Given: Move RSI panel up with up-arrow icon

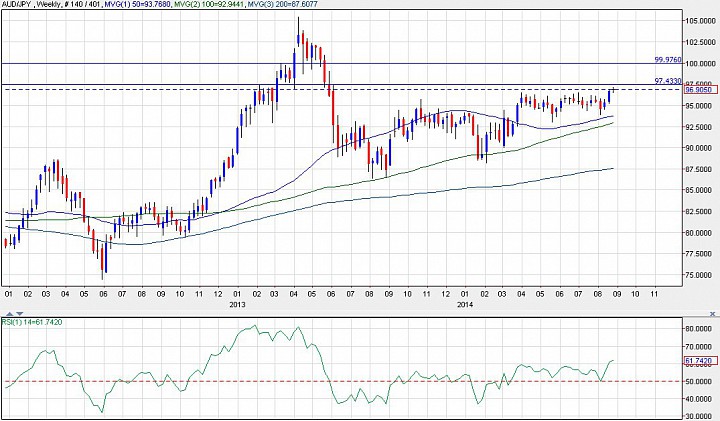Looking at the screenshot, I should point(10,314).
